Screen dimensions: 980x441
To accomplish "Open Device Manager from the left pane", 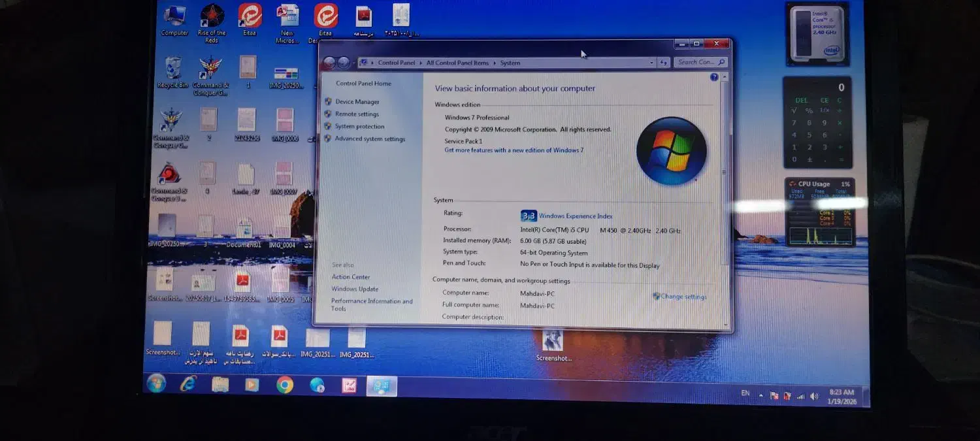I will coord(357,102).
